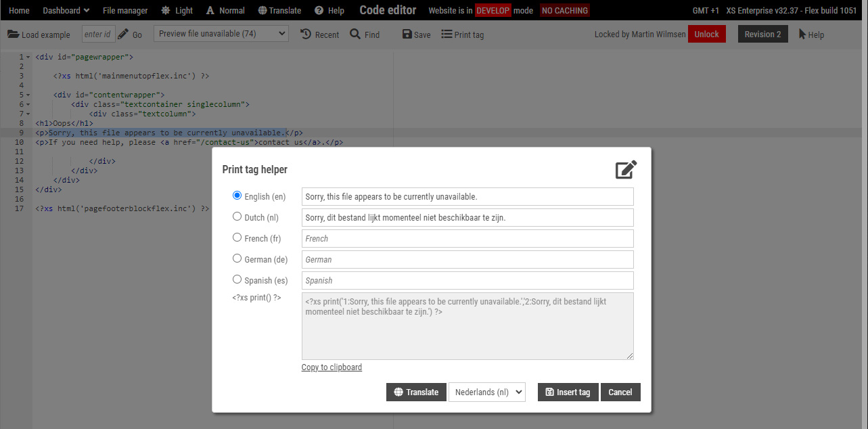Screen dimensions: 868x429
Task: Cancel the Print tag helper dialog
Action: [620, 392]
